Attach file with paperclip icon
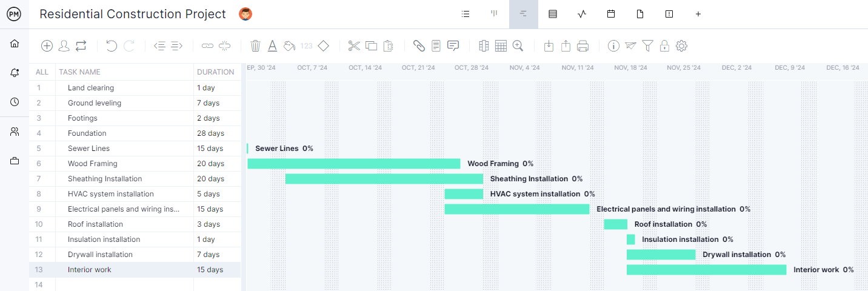 click(419, 45)
